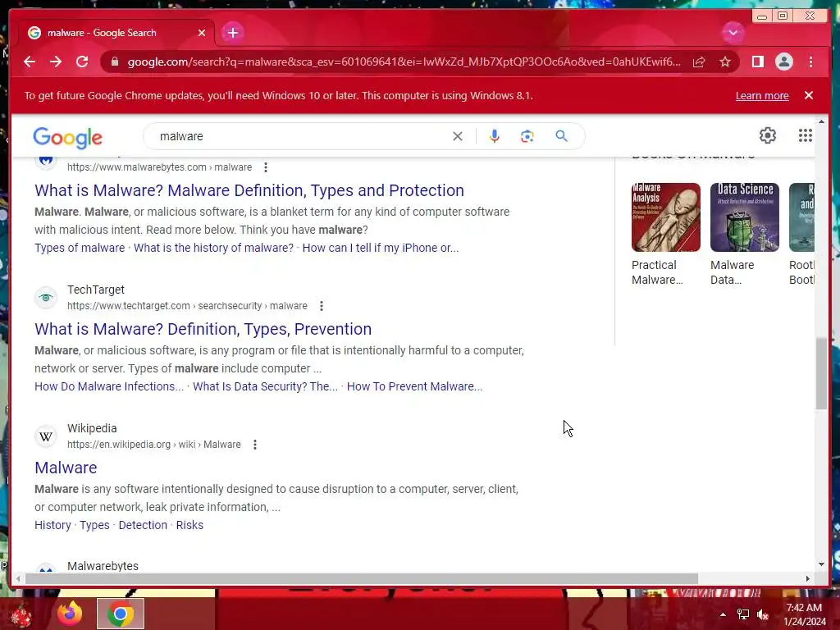Screen dimensions: 840x630
Task: Open Google quick settings gear
Action: [768, 135]
